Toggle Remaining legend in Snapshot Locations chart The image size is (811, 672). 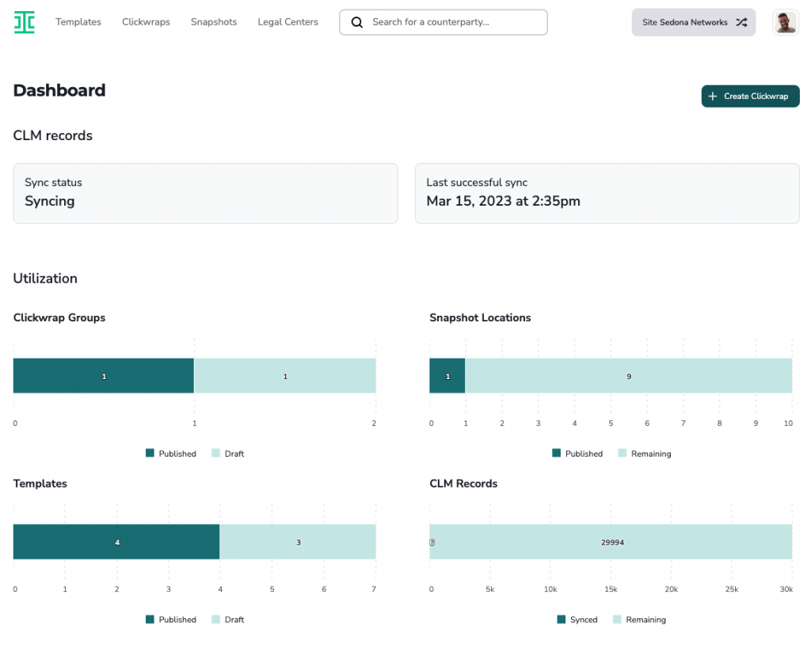pos(644,454)
